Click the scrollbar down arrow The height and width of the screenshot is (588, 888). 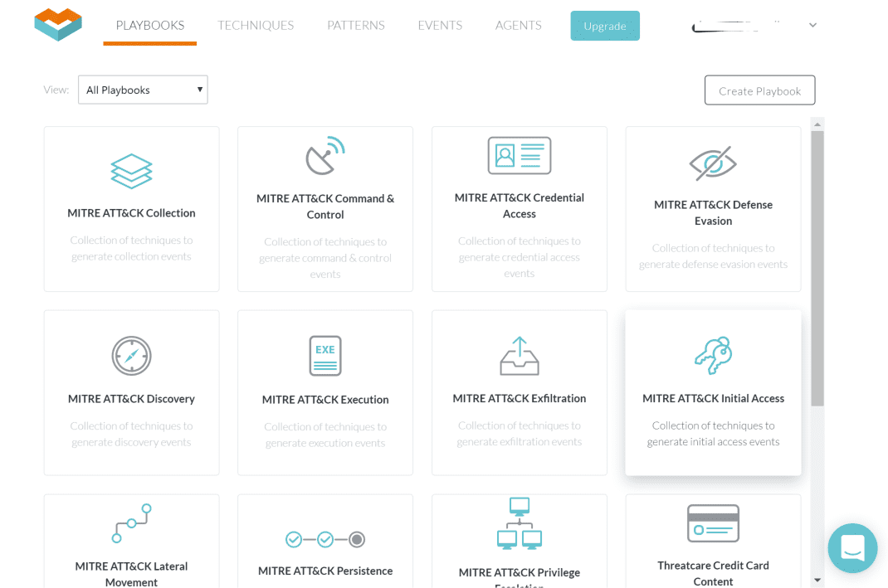point(817,580)
